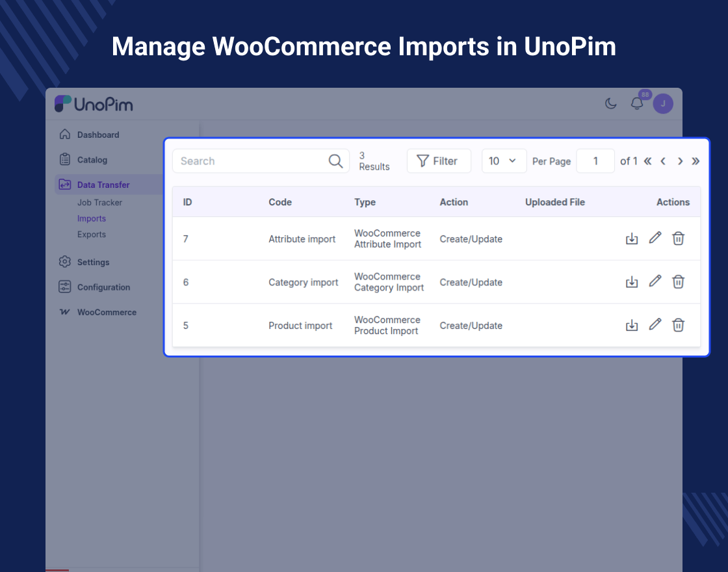Click the 'Category import' code cell
This screenshot has height=572, width=728.
(x=303, y=282)
